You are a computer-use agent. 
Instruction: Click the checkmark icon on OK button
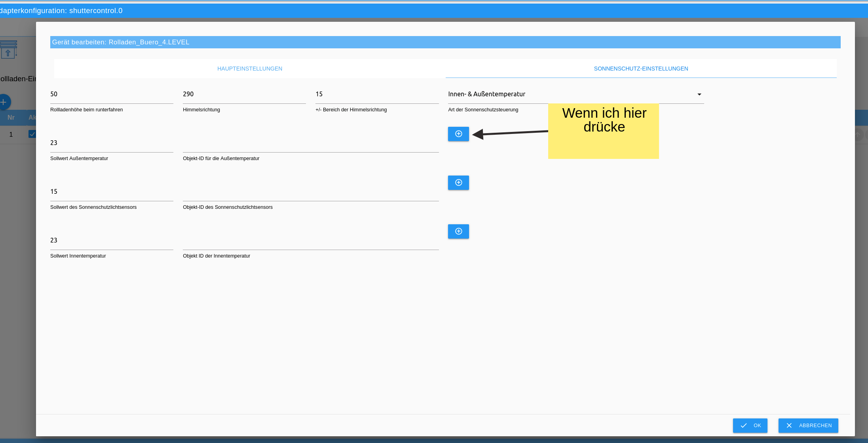click(743, 426)
